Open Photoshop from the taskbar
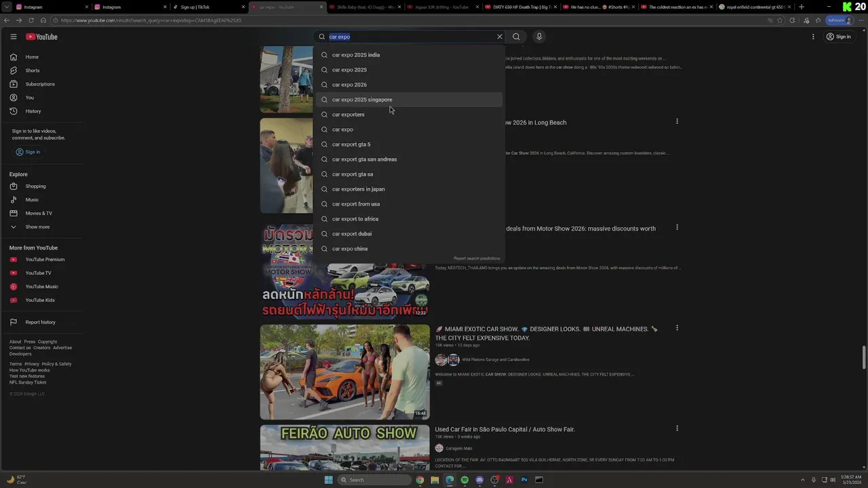 524,480
